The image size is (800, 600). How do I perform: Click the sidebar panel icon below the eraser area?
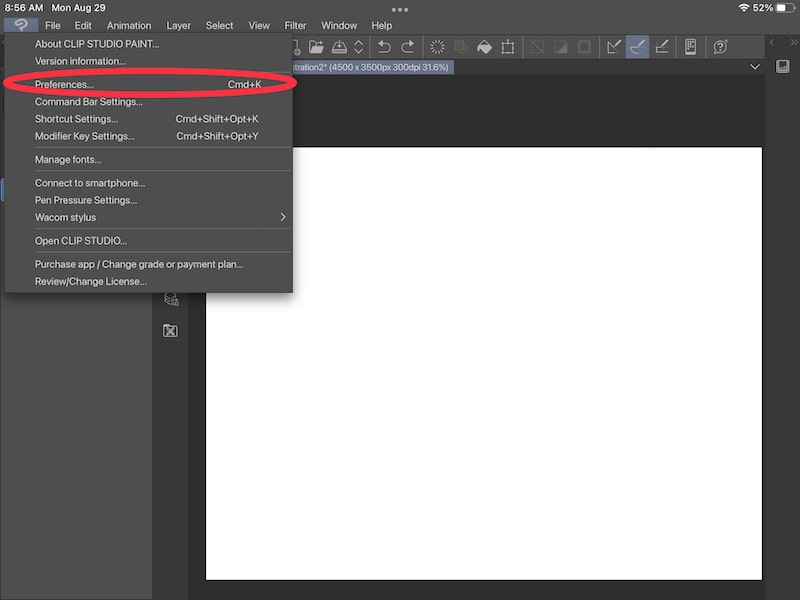click(x=170, y=329)
